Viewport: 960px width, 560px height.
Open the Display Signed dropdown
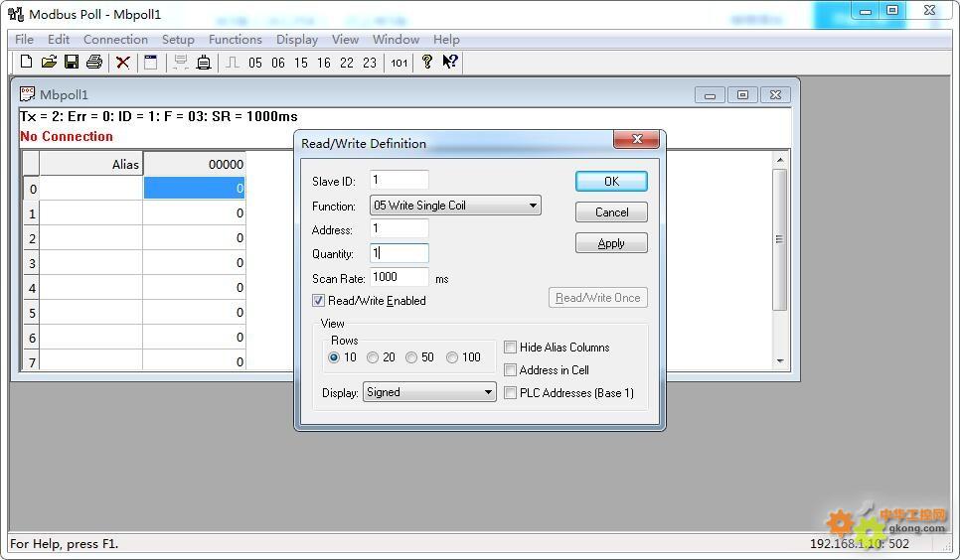[x=429, y=392]
